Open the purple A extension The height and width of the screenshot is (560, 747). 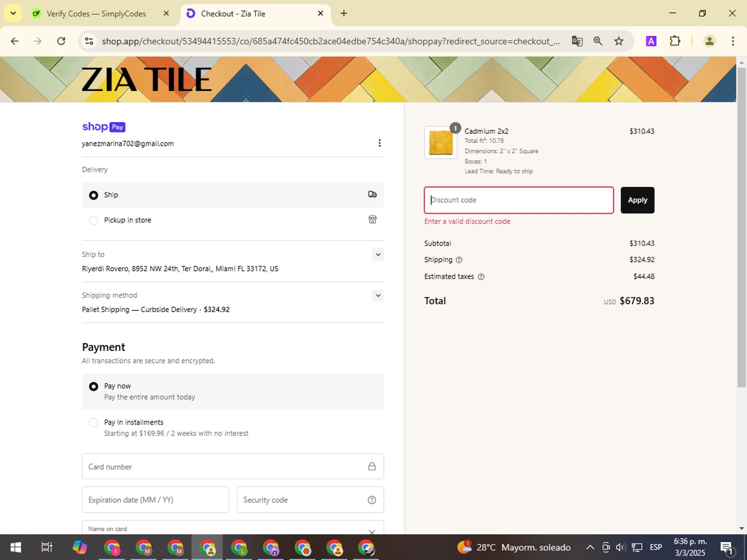[x=651, y=41]
